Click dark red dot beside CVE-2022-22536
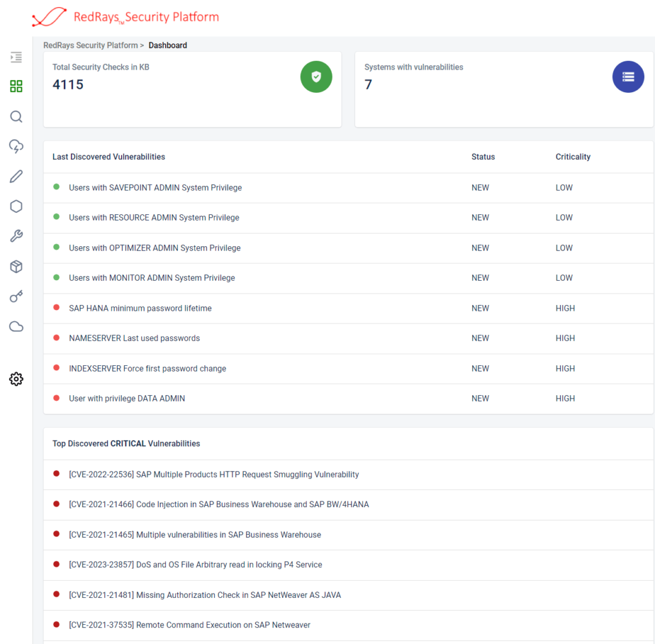 click(x=56, y=474)
